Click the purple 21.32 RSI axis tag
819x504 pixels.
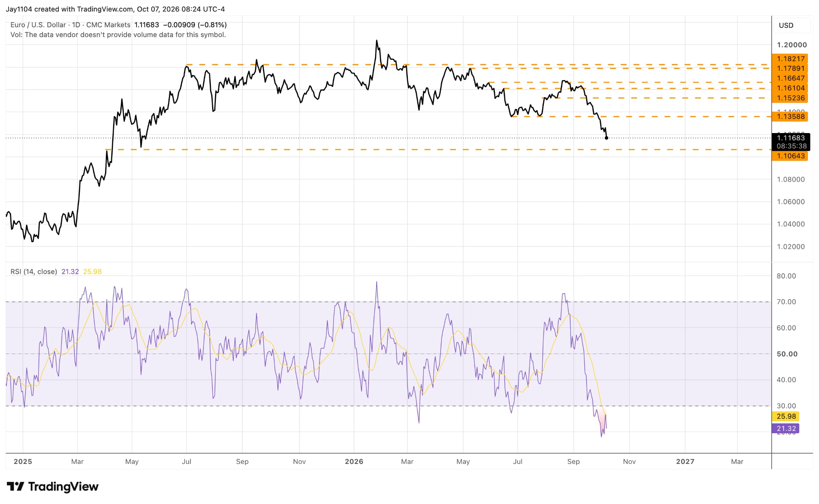click(x=786, y=429)
